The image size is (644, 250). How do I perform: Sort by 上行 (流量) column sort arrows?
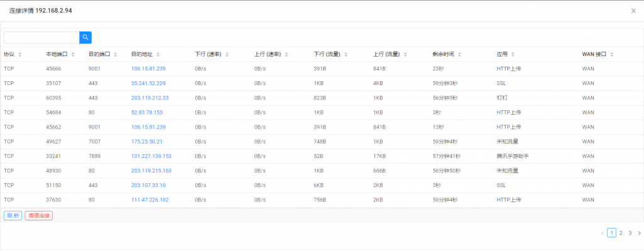coord(405,55)
